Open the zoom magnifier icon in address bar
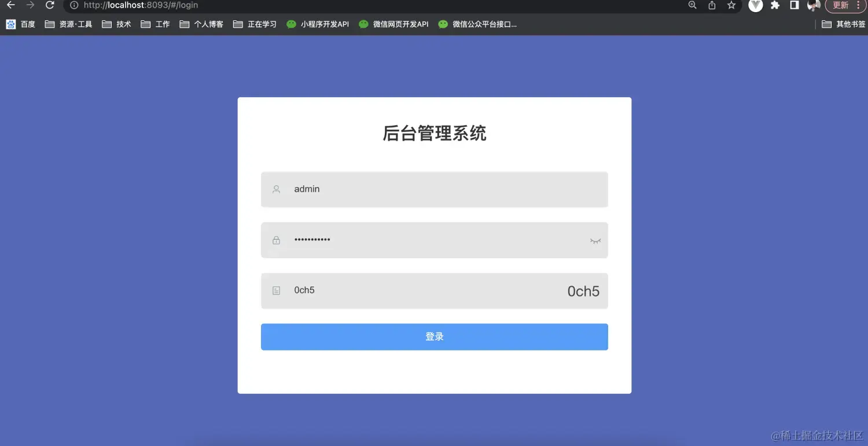 click(x=692, y=5)
